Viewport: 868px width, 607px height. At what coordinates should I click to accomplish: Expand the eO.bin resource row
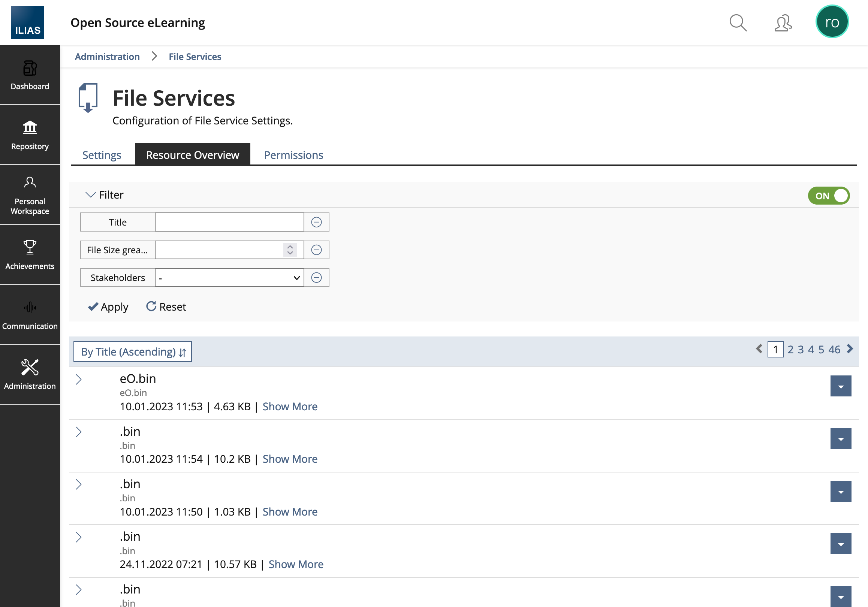tap(79, 380)
